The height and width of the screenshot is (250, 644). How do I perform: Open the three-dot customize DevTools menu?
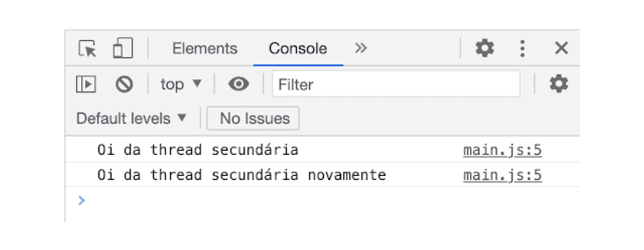pos(522,48)
